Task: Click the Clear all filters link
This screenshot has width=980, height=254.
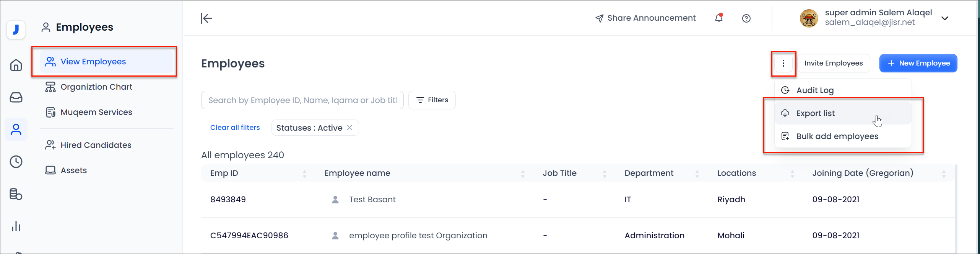Action: point(235,128)
